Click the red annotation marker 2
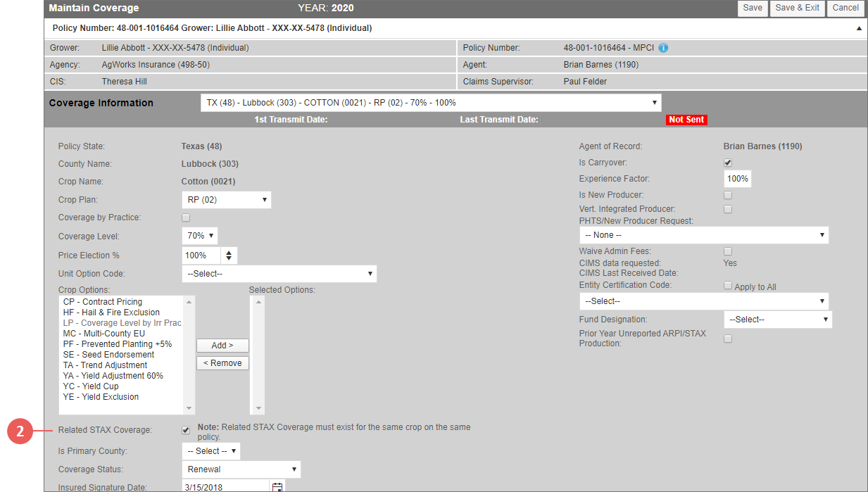 point(20,431)
